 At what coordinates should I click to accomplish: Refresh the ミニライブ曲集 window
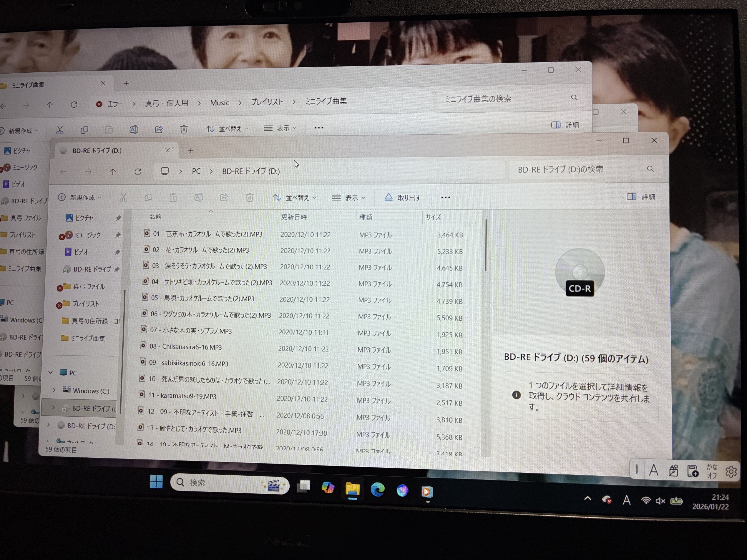74,105
